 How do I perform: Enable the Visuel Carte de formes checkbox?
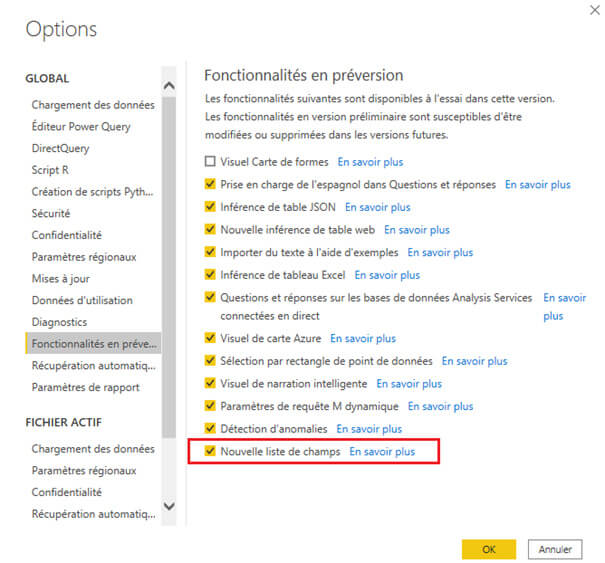[x=210, y=161]
